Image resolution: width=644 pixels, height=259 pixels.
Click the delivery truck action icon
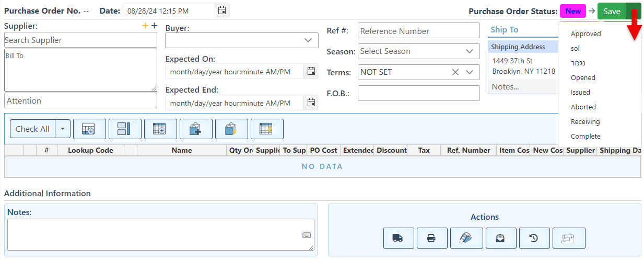pyautogui.click(x=399, y=238)
